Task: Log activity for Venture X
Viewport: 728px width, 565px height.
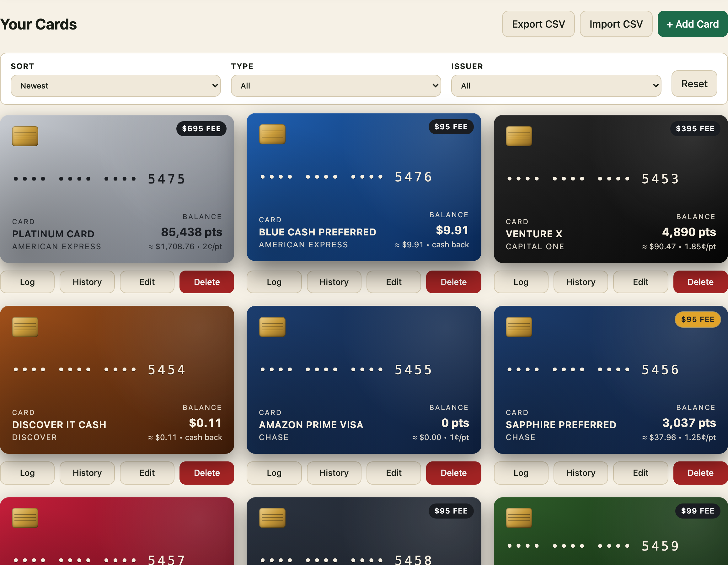Action: (x=521, y=282)
